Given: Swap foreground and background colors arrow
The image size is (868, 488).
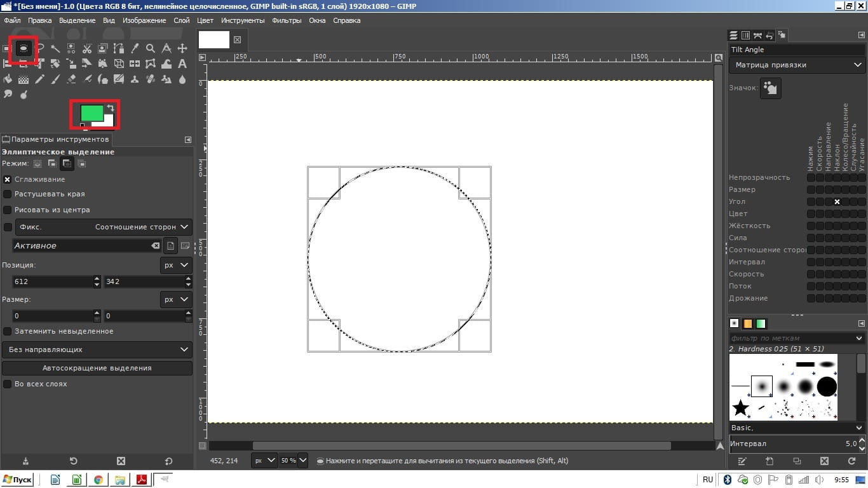Looking at the screenshot, I should point(111,108).
